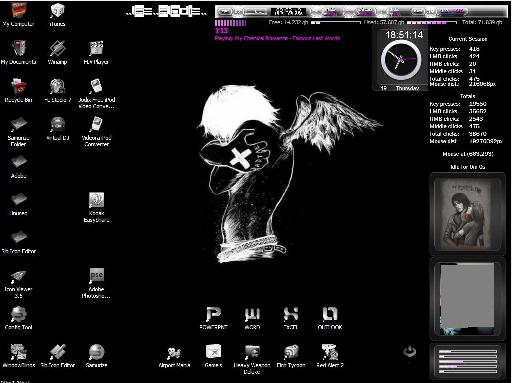Open My Documents folder icon

pyautogui.click(x=18, y=52)
